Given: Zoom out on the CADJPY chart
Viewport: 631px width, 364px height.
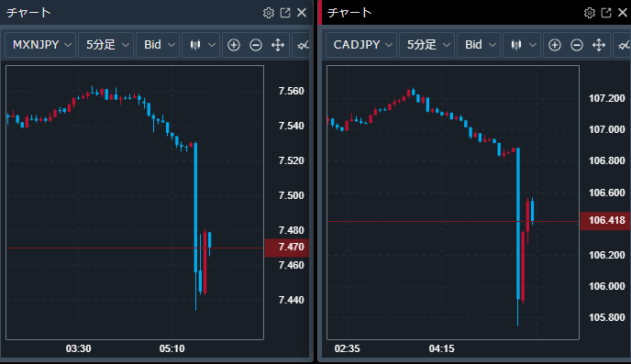Looking at the screenshot, I should [577, 45].
